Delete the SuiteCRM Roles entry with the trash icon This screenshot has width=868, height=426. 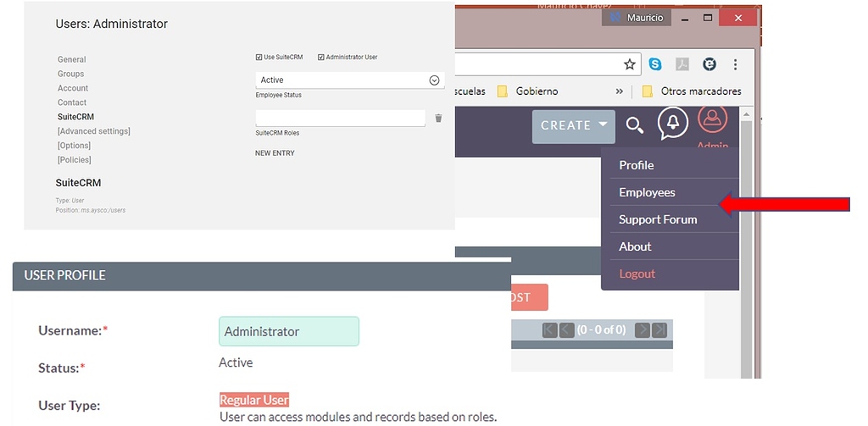pyautogui.click(x=438, y=118)
